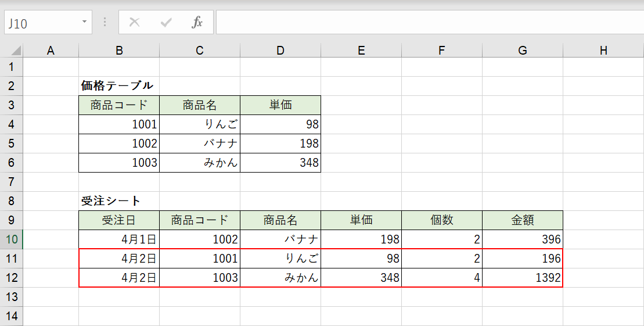Image resolution: width=644 pixels, height=326 pixels.
Task: Select row 3 header
Action: coord(11,105)
